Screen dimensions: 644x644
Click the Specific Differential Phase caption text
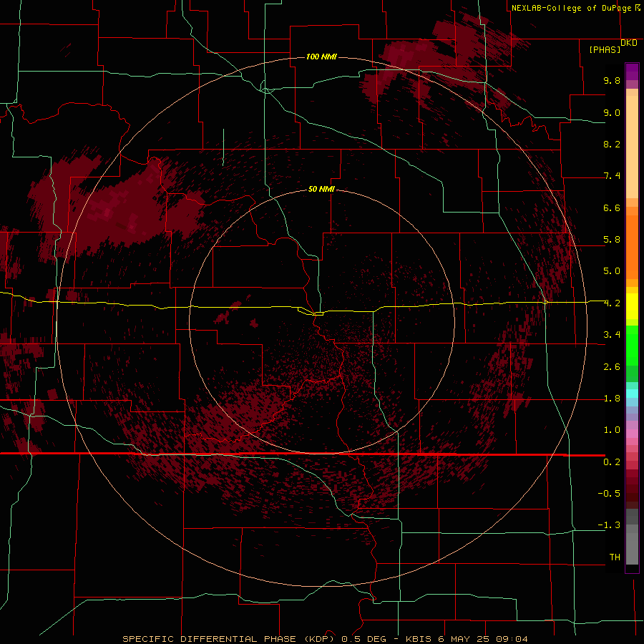point(325,639)
